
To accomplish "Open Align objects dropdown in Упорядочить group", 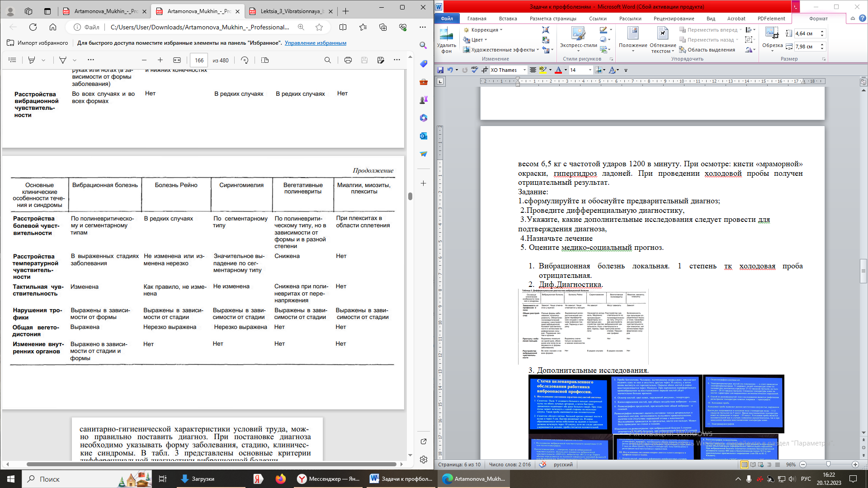I will 750,30.
